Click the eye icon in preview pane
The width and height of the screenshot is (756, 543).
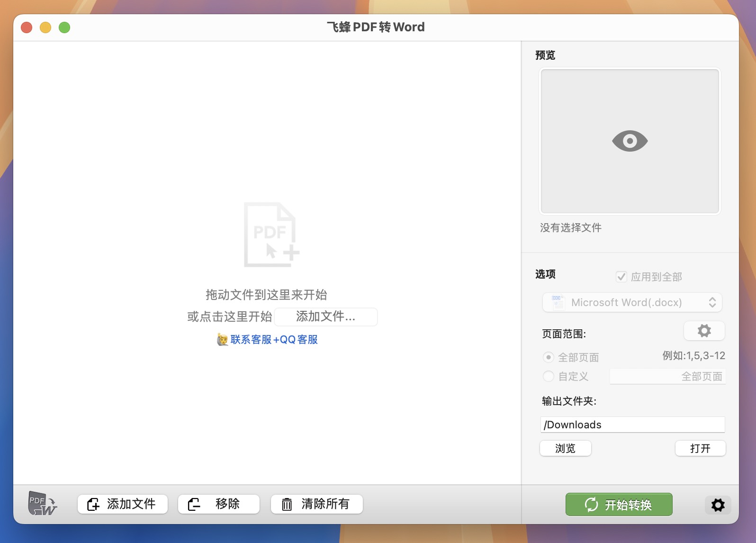(x=630, y=141)
